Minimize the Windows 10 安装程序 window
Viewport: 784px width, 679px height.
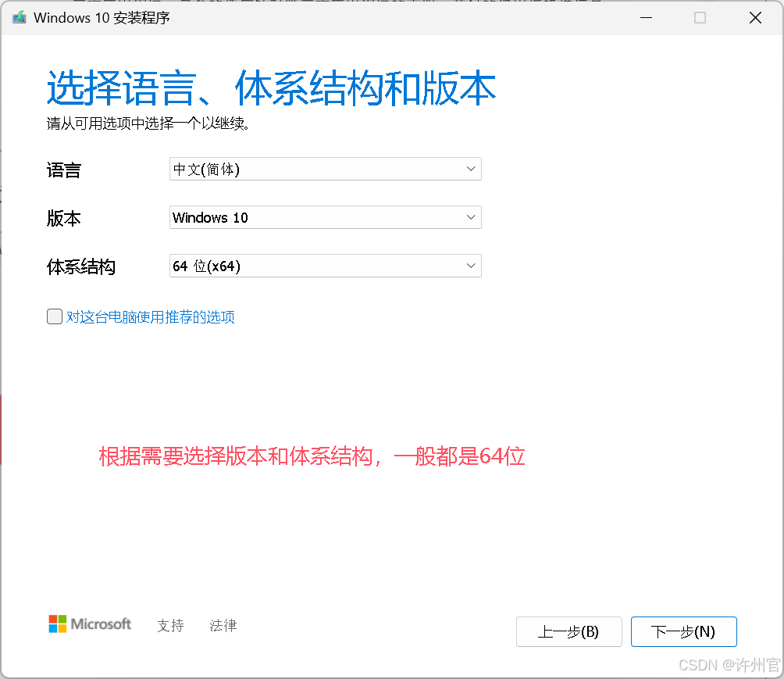tap(647, 17)
